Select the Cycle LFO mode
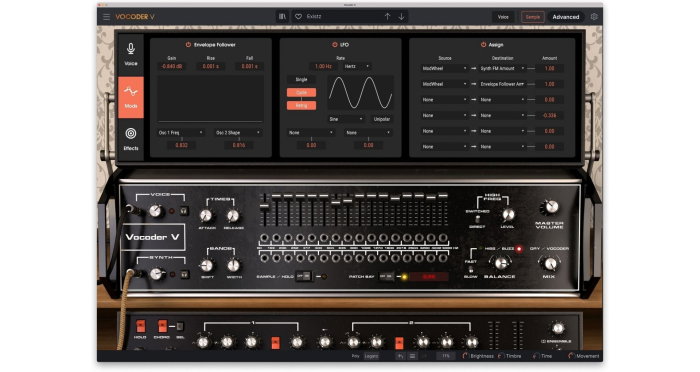The image size is (700, 372). click(301, 92)
